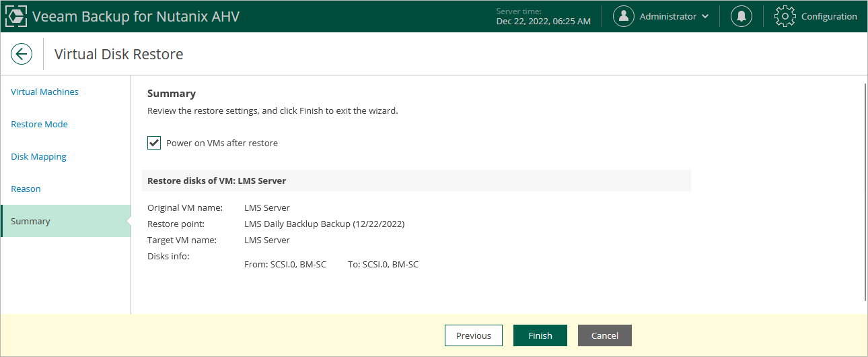This screenshot has width=868, height=357.
Task: Click the 'Virtual Disk Restore' page title
Action: tap(118, 54)
